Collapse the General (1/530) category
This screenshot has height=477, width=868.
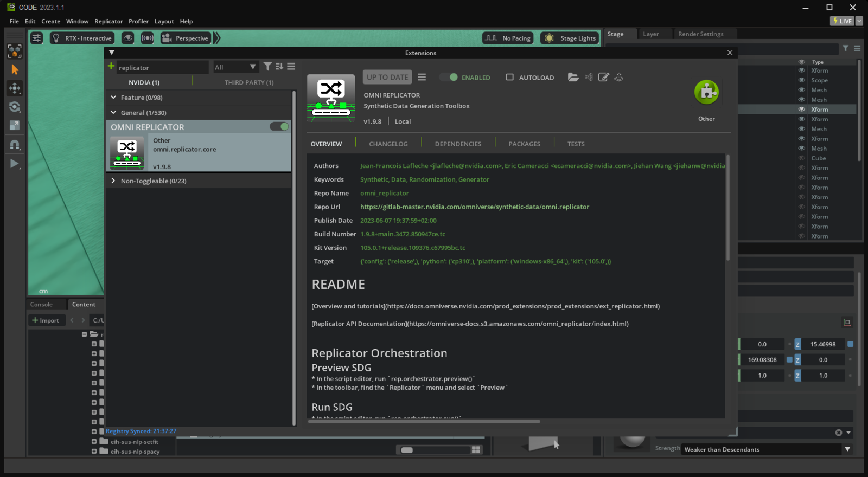pyautogui.click(x=113, y=112)
